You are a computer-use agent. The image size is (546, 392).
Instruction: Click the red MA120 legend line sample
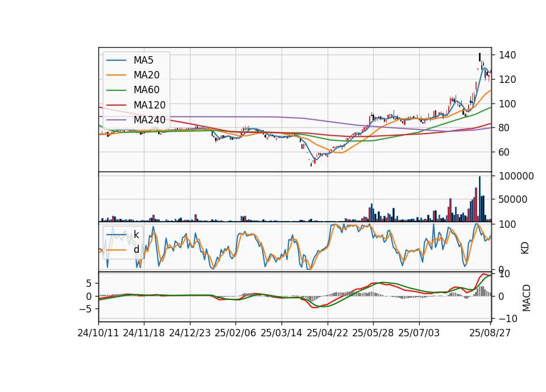point(116,105)
